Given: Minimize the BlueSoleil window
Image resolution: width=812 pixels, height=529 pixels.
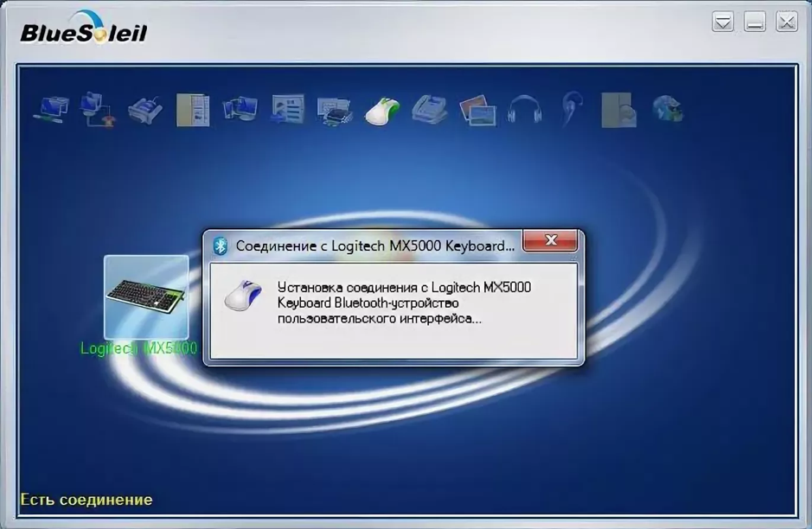Looking at the screenshot, I should [755, 22].
